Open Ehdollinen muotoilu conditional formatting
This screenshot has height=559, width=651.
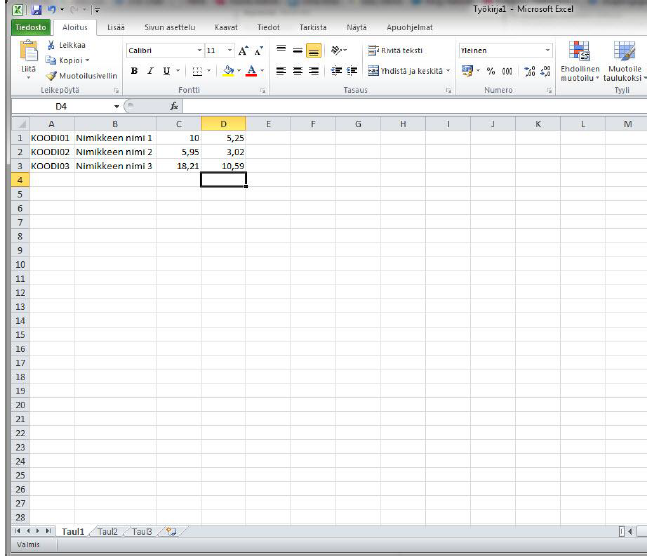[x=580, y=61]
